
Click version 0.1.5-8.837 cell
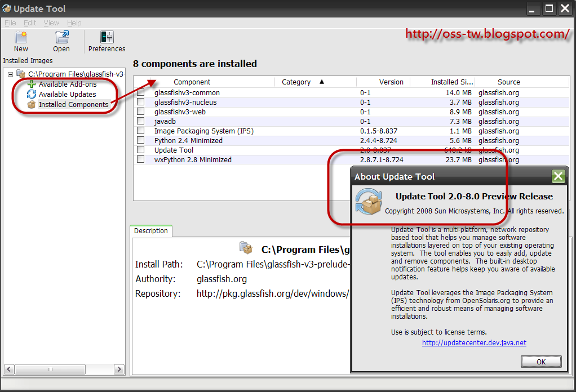[x=379, y=131]
